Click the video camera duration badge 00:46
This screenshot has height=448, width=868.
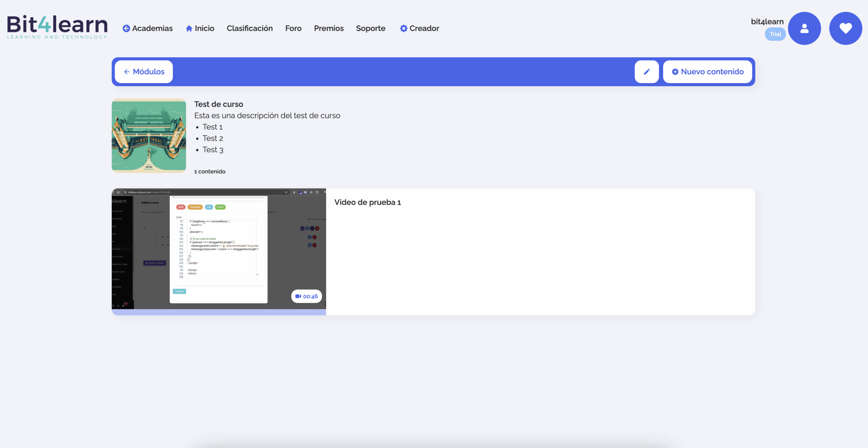point(307,296)
